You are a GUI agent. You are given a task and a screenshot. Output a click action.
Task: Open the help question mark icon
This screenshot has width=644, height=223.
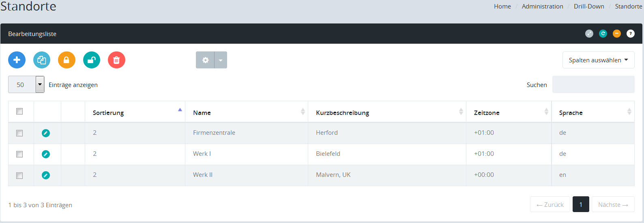630,34
